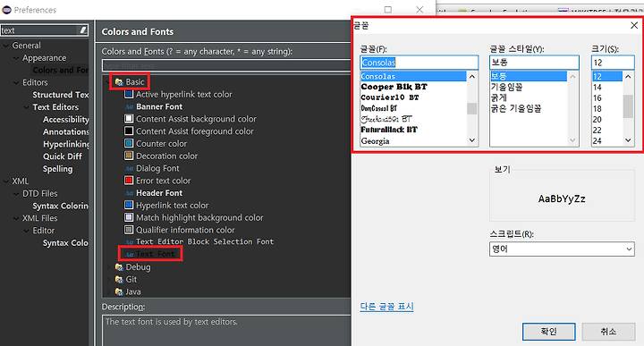Open Structured Text preference page
The height and width of the screenshot is (346, 644).
61,95
